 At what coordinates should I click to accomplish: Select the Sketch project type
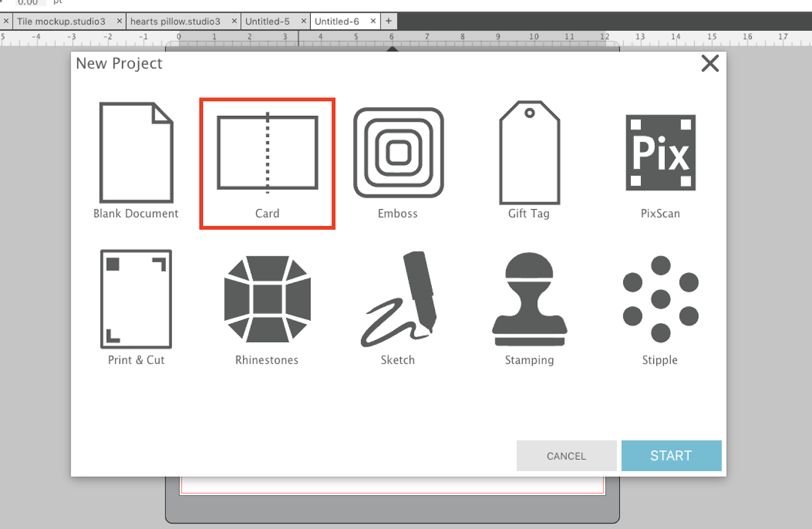[398, 301]
